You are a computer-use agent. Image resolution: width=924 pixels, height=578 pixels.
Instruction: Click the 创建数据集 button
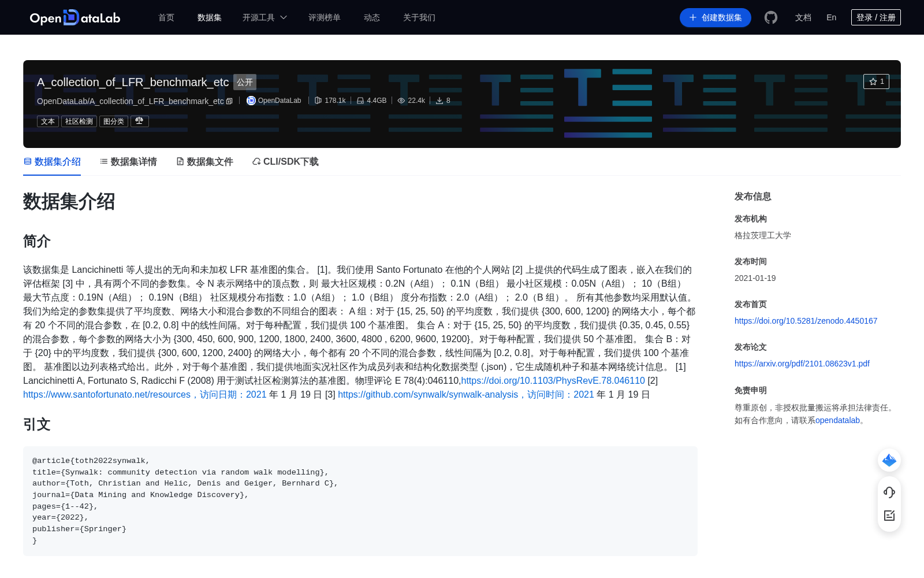(x=716, y=17)
